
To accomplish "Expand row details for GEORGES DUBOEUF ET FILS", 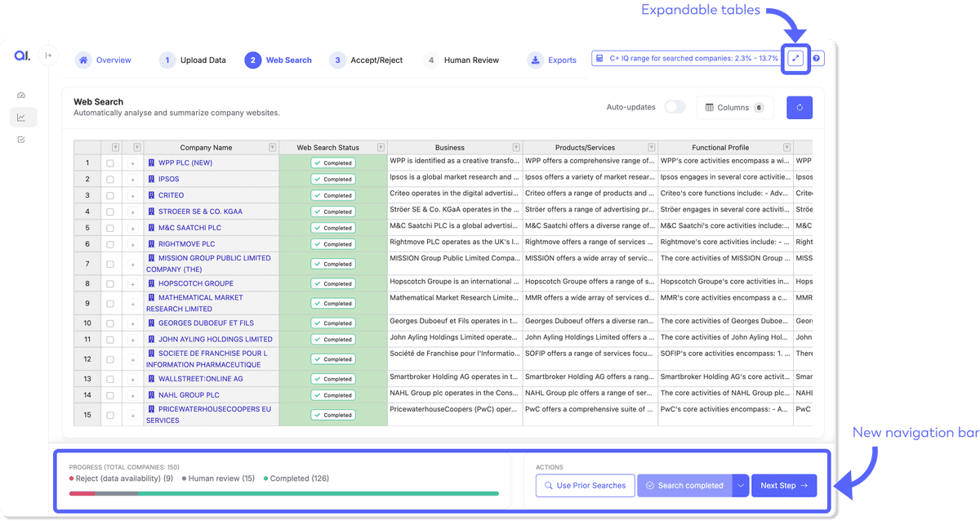I will coord(132,323).
